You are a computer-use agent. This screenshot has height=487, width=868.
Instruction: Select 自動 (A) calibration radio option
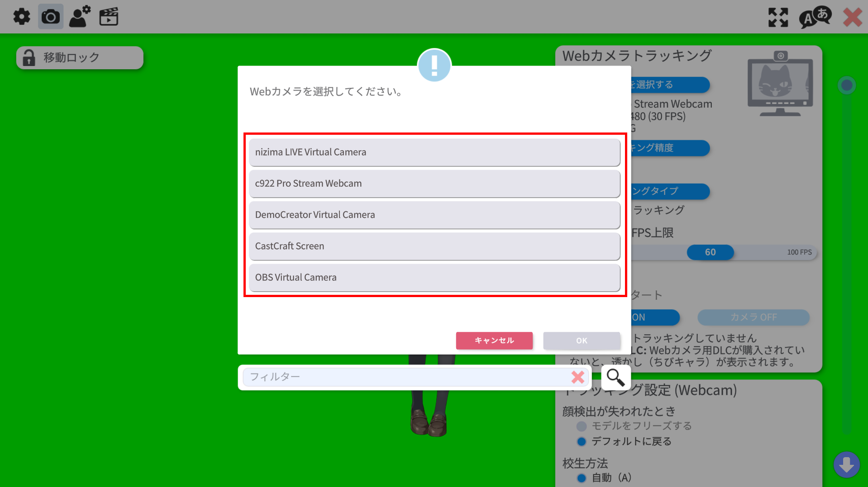[x=582, y=478]
